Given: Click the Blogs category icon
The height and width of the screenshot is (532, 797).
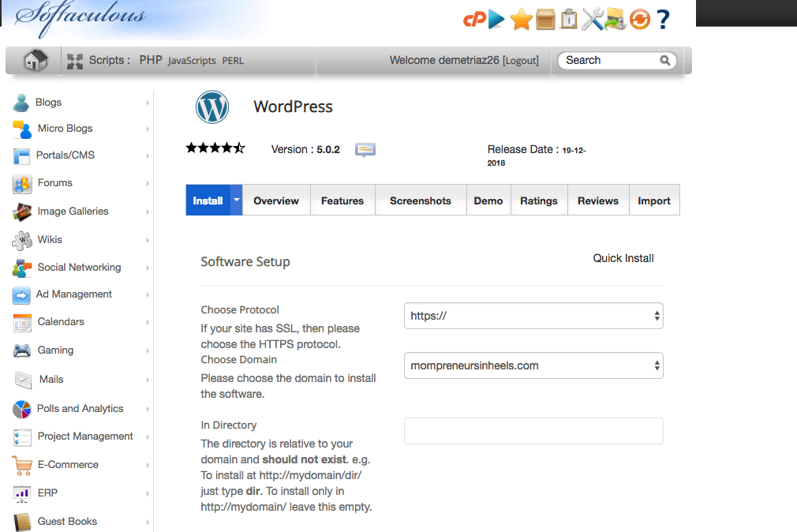Looking at the screenshot, I should point(21,103).
